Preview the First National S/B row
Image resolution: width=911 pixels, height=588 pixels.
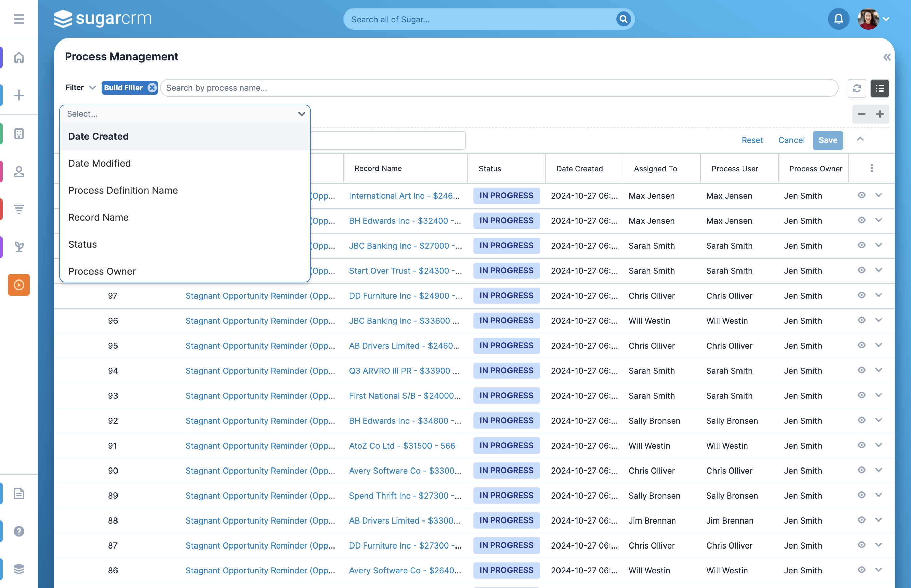click(x=861, y=395)
